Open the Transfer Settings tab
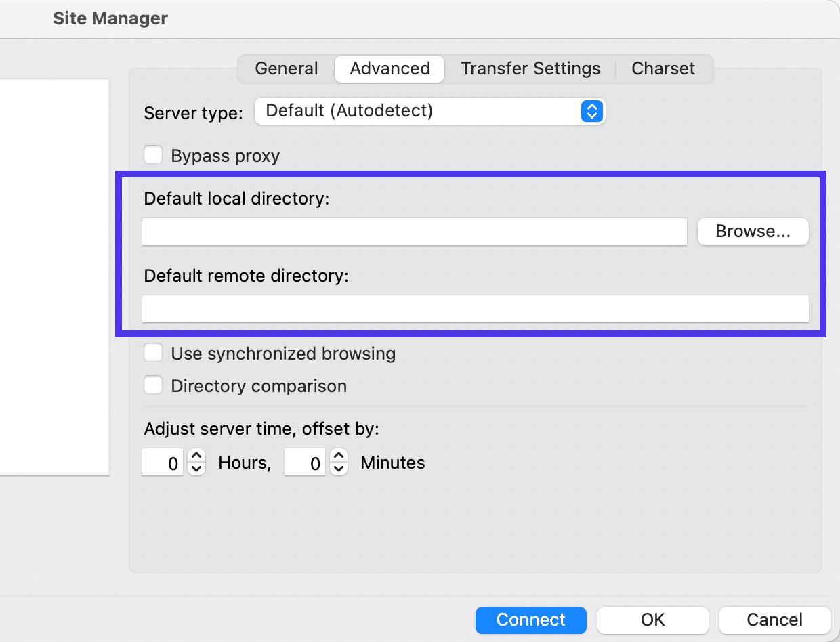The height and width of the screenshot is (642, 840). pos(530,68)
